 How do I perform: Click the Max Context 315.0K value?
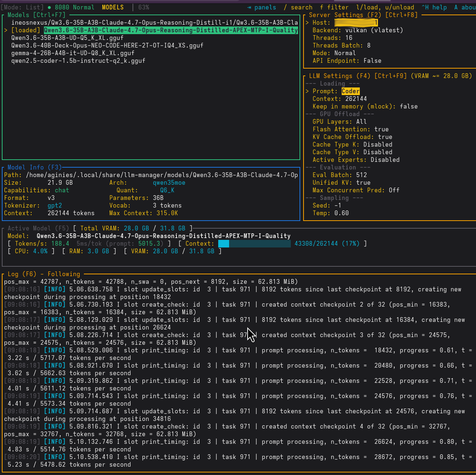click(x=167, y=213)
